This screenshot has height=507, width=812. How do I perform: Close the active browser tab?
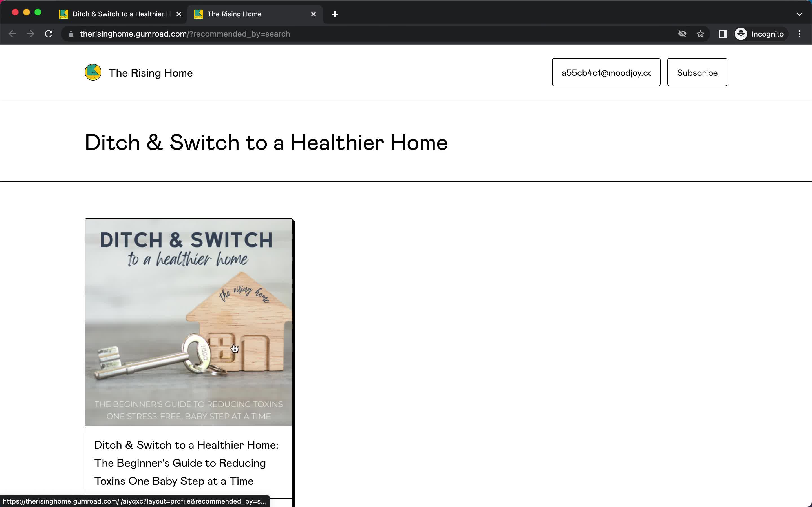313,14
